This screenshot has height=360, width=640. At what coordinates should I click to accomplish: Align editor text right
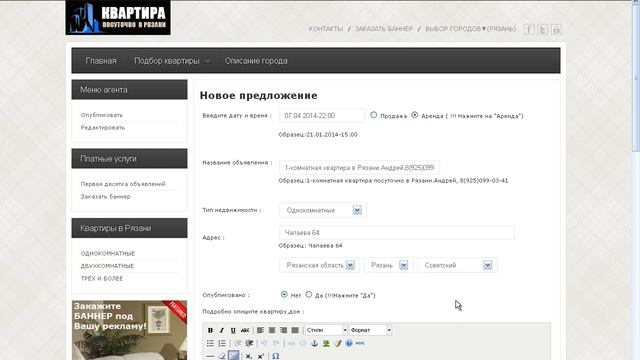pyautogui.click(x=283, y=330)
